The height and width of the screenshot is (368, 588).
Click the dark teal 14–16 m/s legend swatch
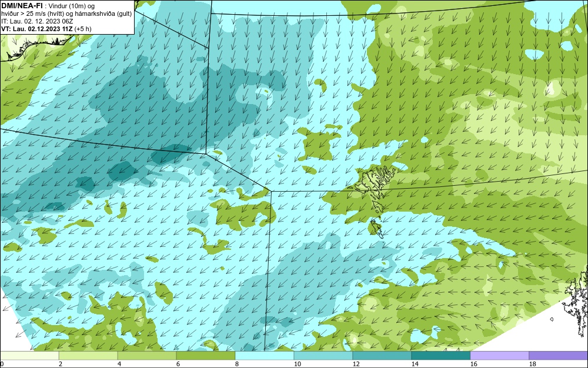441,355
